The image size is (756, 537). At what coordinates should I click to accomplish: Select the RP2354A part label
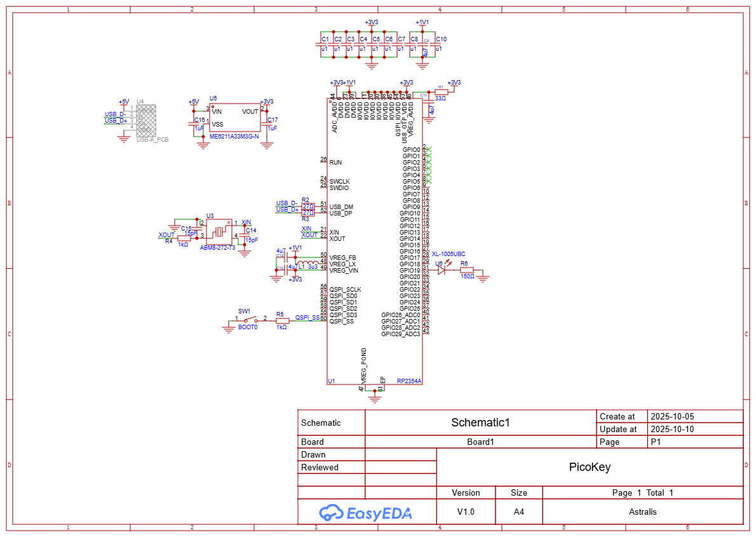[409, 381]
